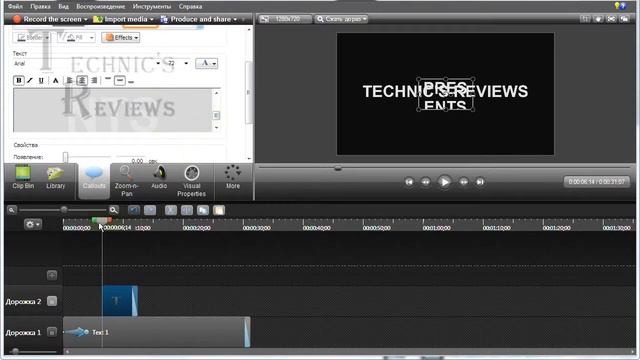Click the Produce and share button

(x=196, y=19)
